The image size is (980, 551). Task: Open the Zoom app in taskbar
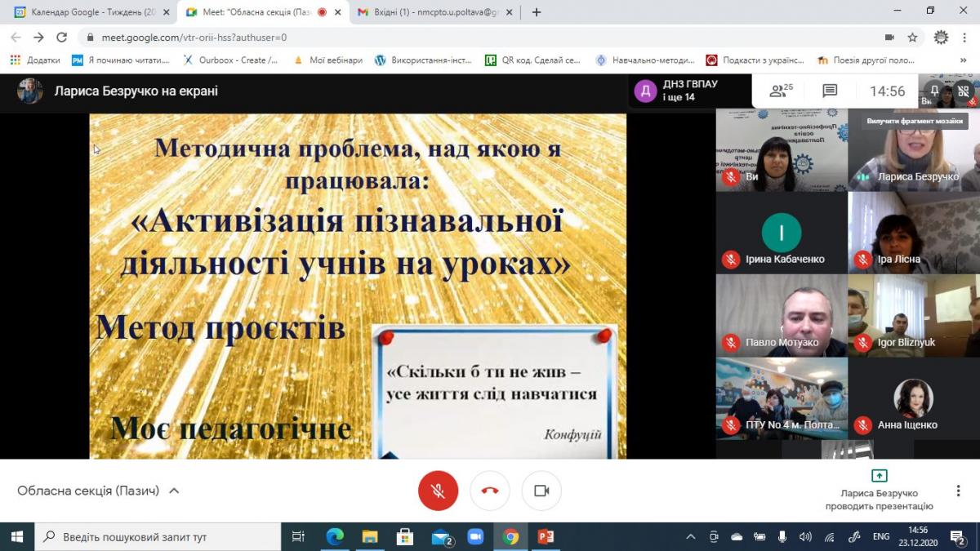coord(475,536)
